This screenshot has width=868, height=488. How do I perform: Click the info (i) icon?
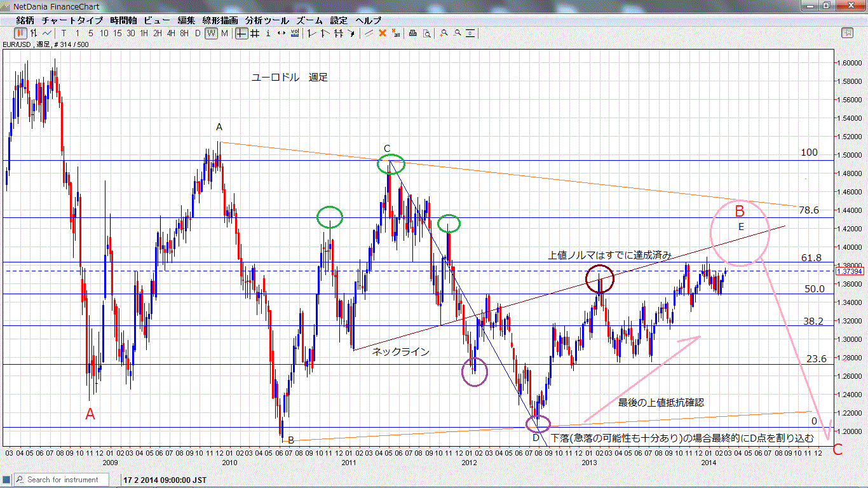tap(268, 33)
